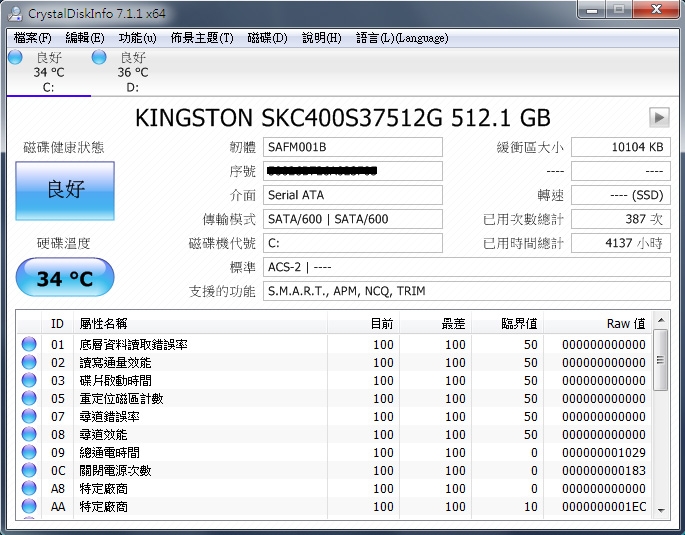Screen dimensions: 685x535
Task: Click the rotation rate (SSD) field
Action: pyautogui.click(x=621, y=195)
